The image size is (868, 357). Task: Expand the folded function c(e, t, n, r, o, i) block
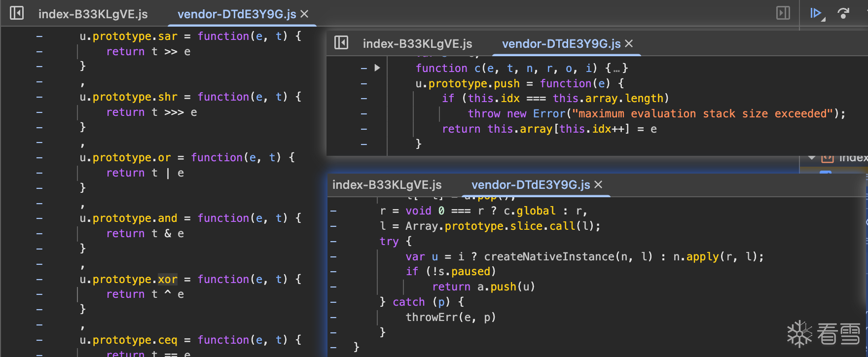(x=377, y=68)
